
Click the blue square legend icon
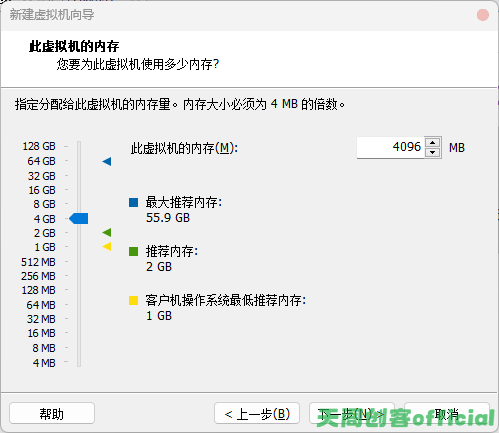click(133, 202)
